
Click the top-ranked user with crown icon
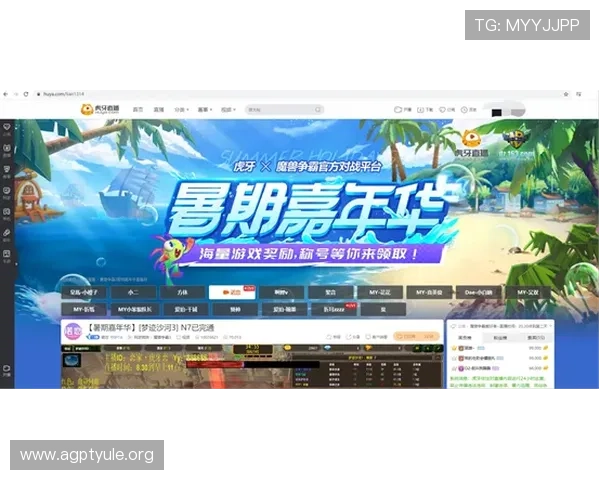click(x=500, y=348)
